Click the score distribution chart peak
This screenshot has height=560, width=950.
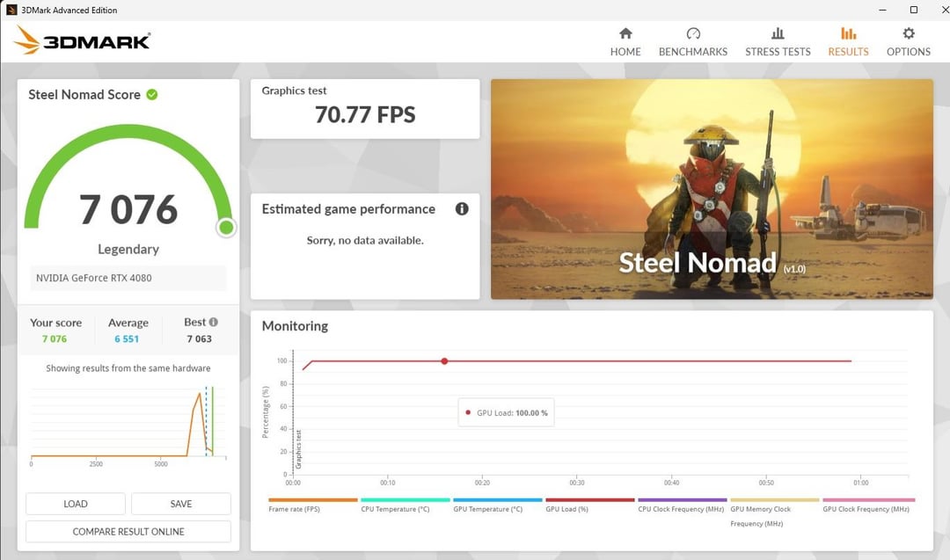coord(200,394)
